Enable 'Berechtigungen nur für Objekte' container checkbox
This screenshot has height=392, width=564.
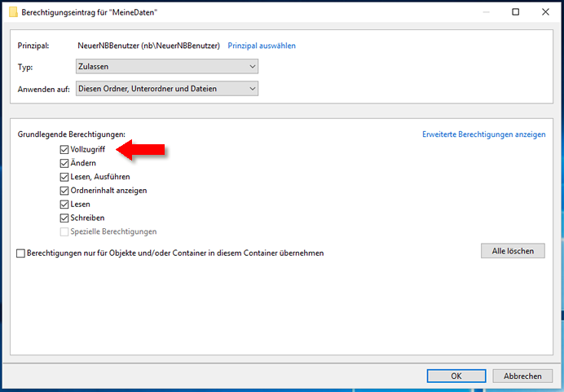21,253
